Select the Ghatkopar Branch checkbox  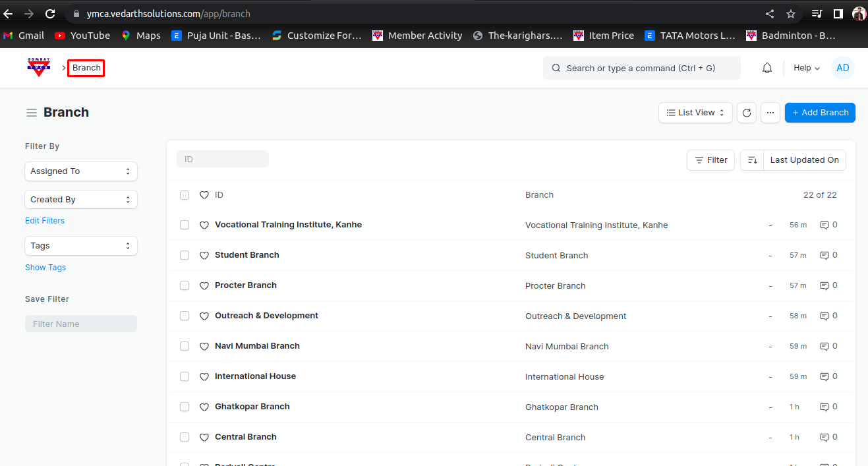coord(185,407)
